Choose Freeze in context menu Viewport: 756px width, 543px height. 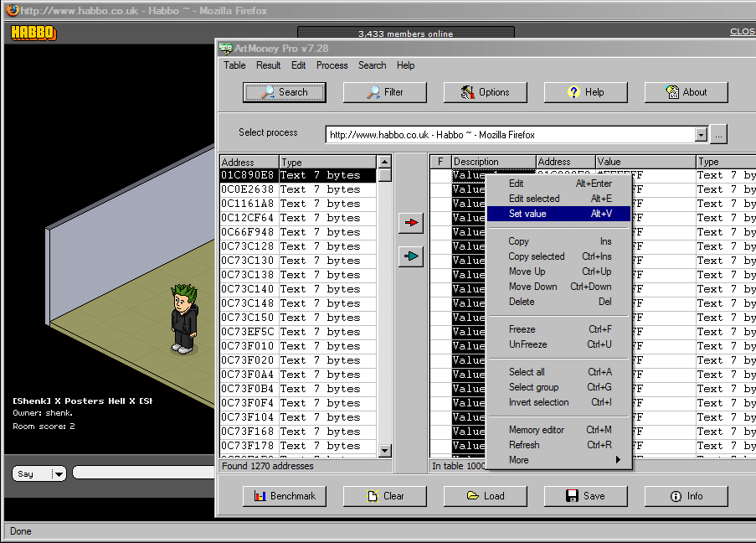(x=559, y=329)
